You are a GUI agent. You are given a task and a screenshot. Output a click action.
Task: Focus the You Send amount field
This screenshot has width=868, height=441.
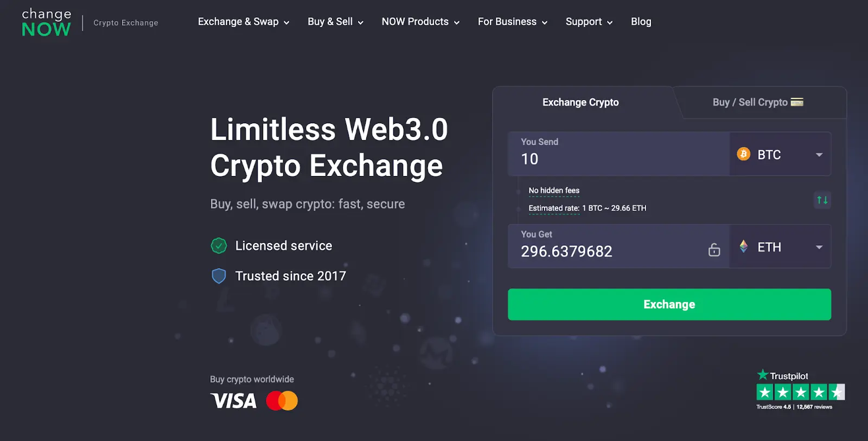click(x=618, y=154)
